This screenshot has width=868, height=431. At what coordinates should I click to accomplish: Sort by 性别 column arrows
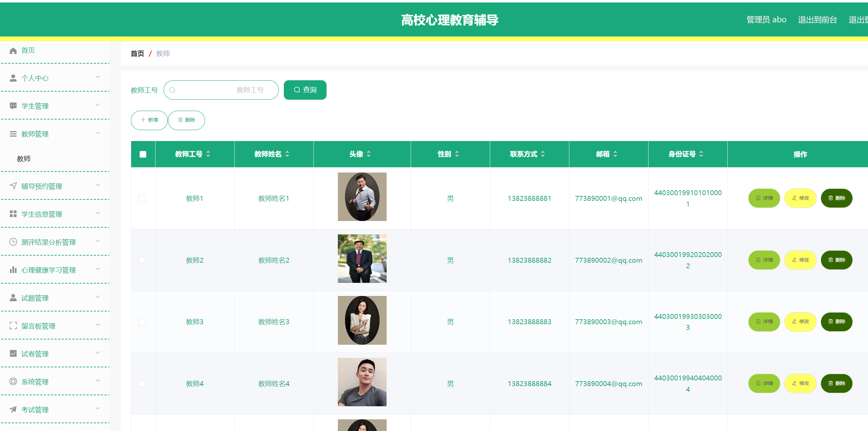point(457,154)
